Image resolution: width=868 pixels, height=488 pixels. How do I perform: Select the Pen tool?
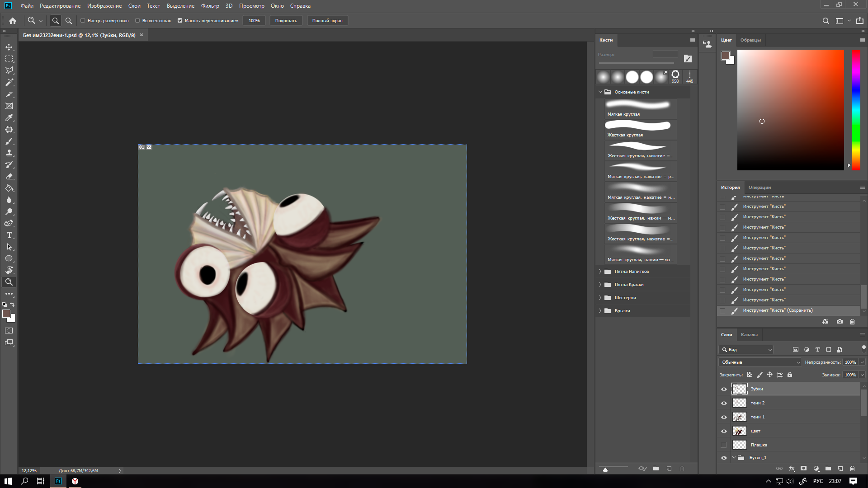click(x=9, y=223)
